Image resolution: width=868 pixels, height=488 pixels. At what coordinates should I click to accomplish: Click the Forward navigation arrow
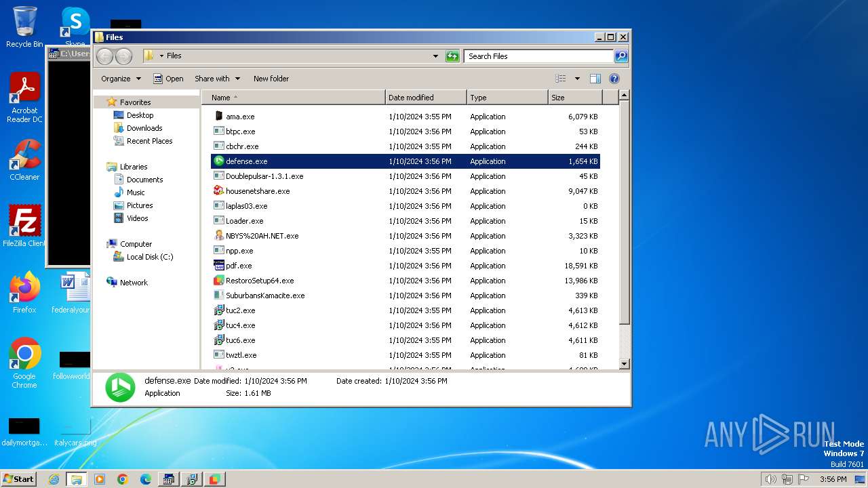point(123,56)
